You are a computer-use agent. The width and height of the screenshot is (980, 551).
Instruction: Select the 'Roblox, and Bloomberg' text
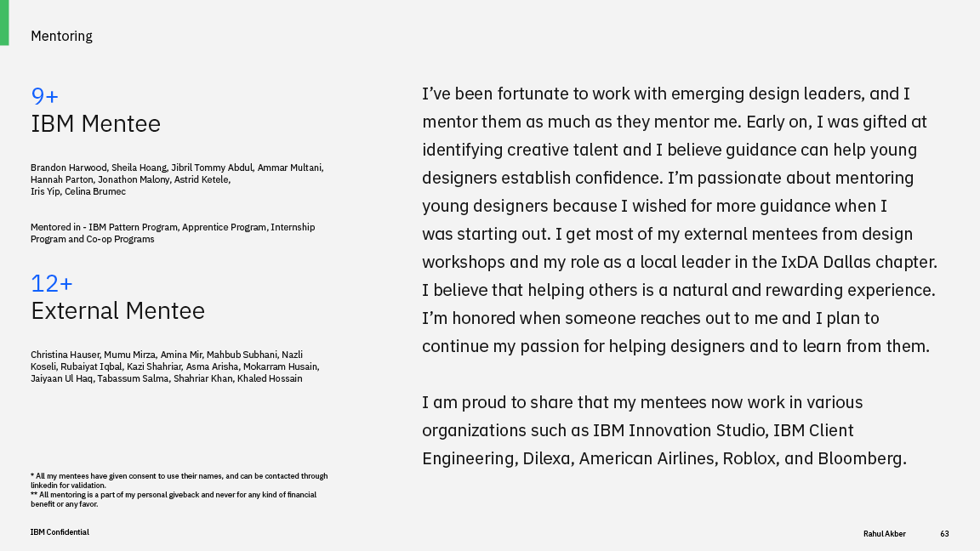point(814,458)
